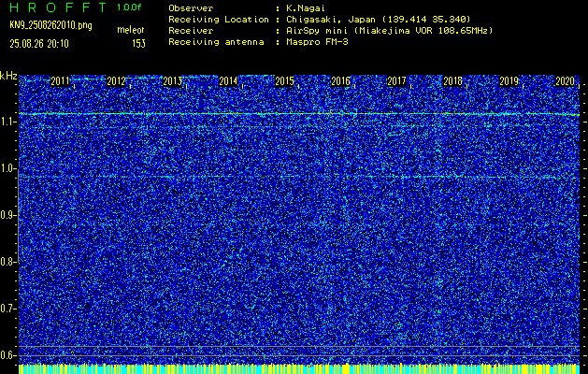Click the 2017 time marker

396,81
